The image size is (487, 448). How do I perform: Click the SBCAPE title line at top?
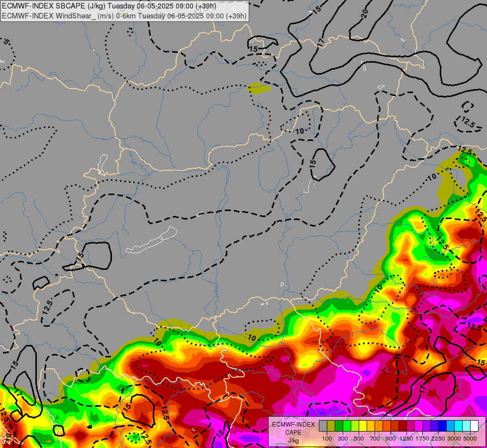point(109,6)
